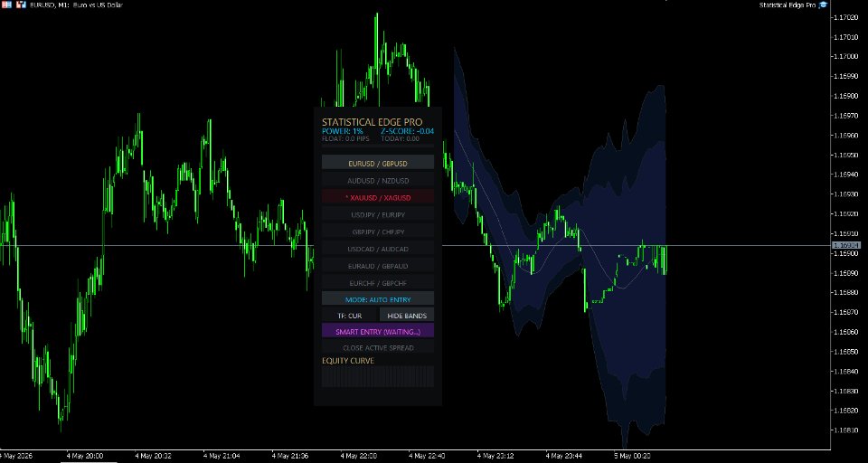Click the 1.17000 price scale label
Screen dimensions: 868x463
pos(845,56)
